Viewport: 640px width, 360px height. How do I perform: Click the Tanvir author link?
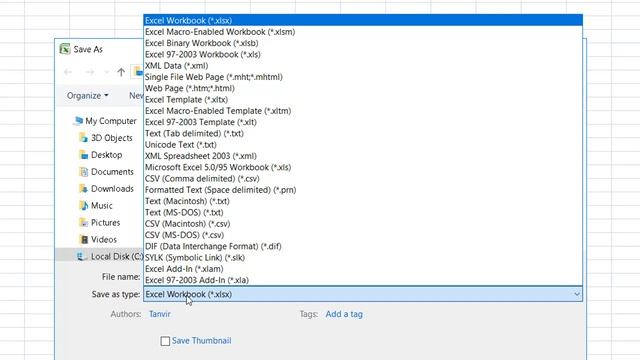coord(160,314)
